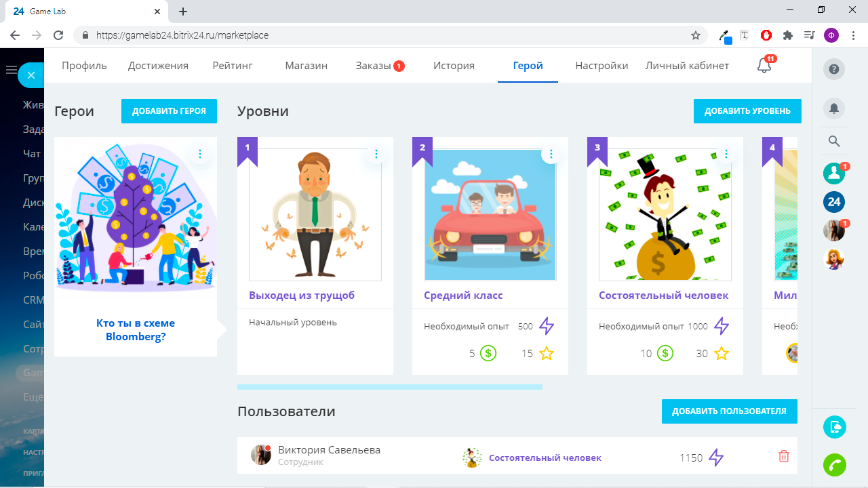Open the Рейтинг tab
Screen dimensions: 868x488
(x=233, y=66)
